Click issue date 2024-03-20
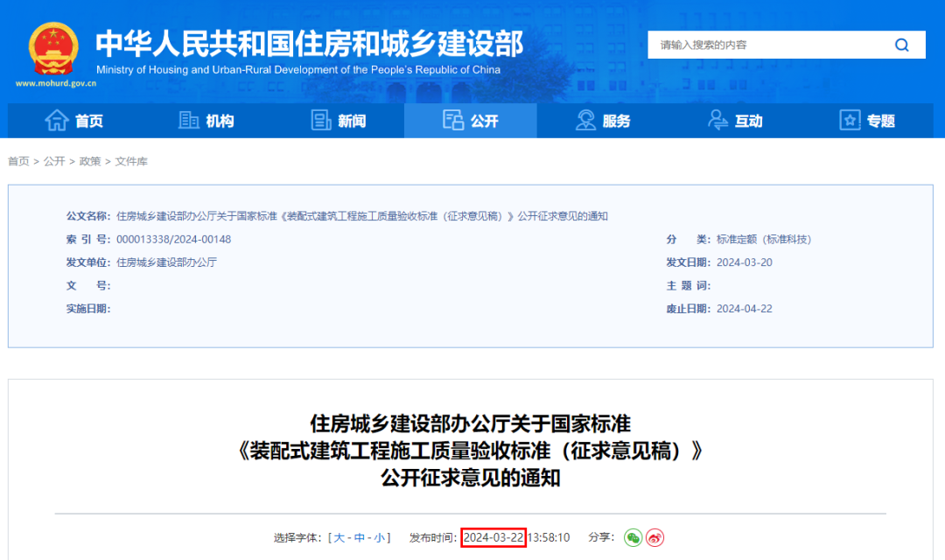This screenshot has width=945, height=560. click(745, 262)
